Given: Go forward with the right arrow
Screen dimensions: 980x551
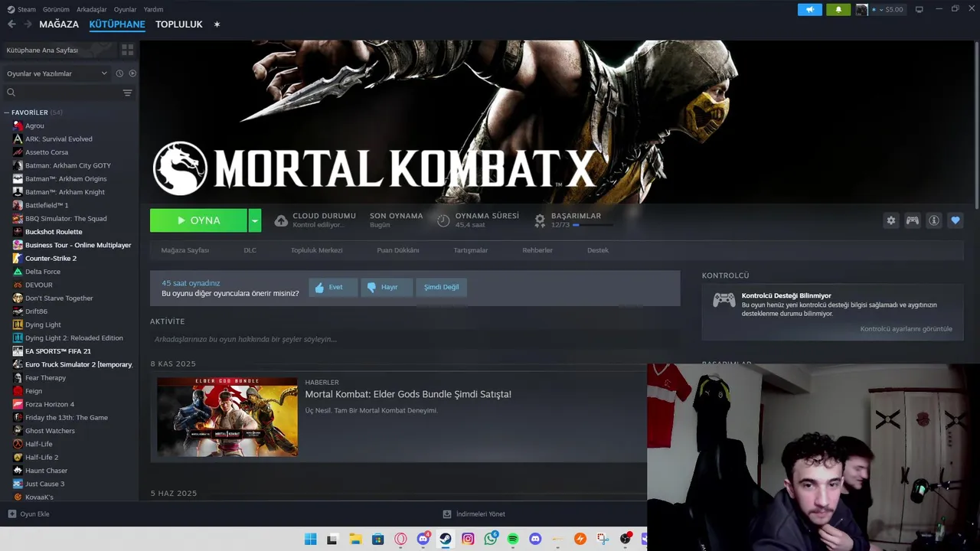Looking at the screenshot, I should pos(28,24).
